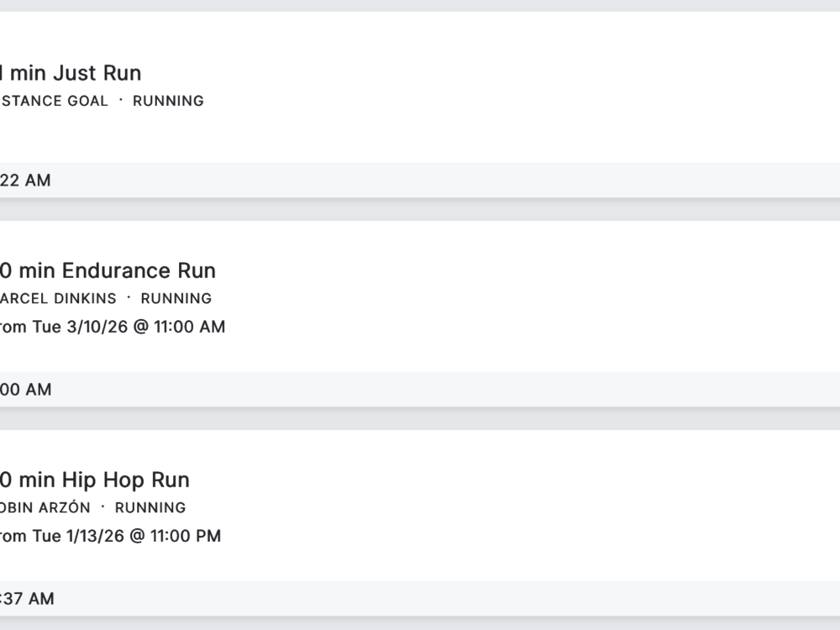Image resolution: width=840 pixels, height=630 pixels.
Task: Click the DISTANCE GOAL label
Action: pos(54,101)
